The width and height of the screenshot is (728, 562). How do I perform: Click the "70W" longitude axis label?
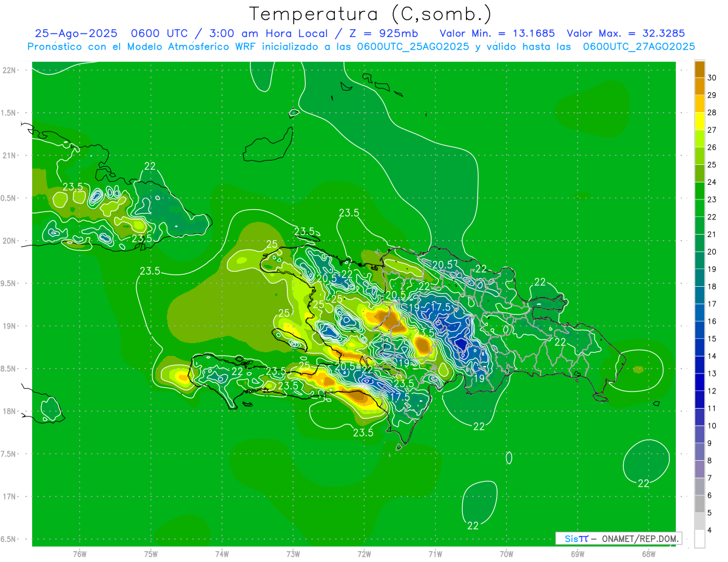click(506, 554)
